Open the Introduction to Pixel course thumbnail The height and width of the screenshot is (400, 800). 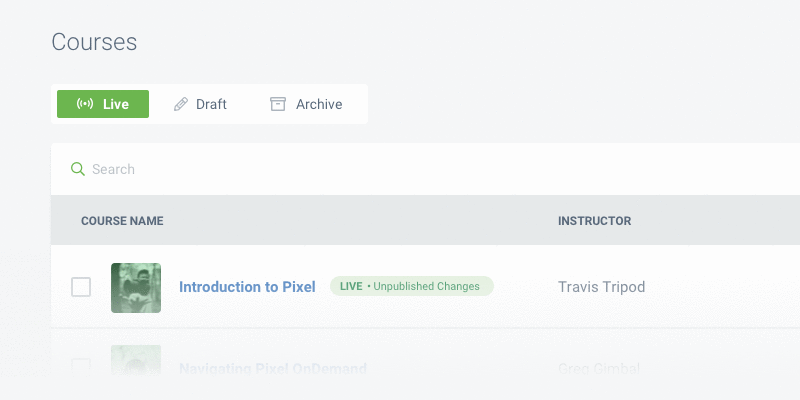pyautogui.click(x=136, y=288)
